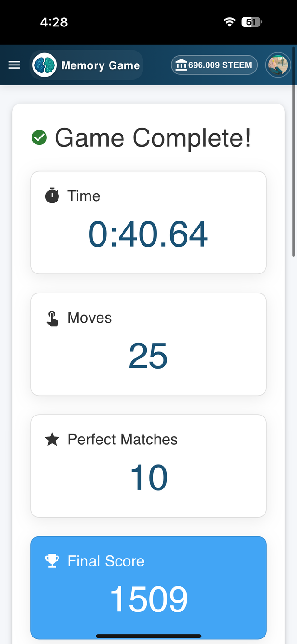This screenshot has width=297, height=644.
Task: Click the 1509 final score value
Action: 148,599
